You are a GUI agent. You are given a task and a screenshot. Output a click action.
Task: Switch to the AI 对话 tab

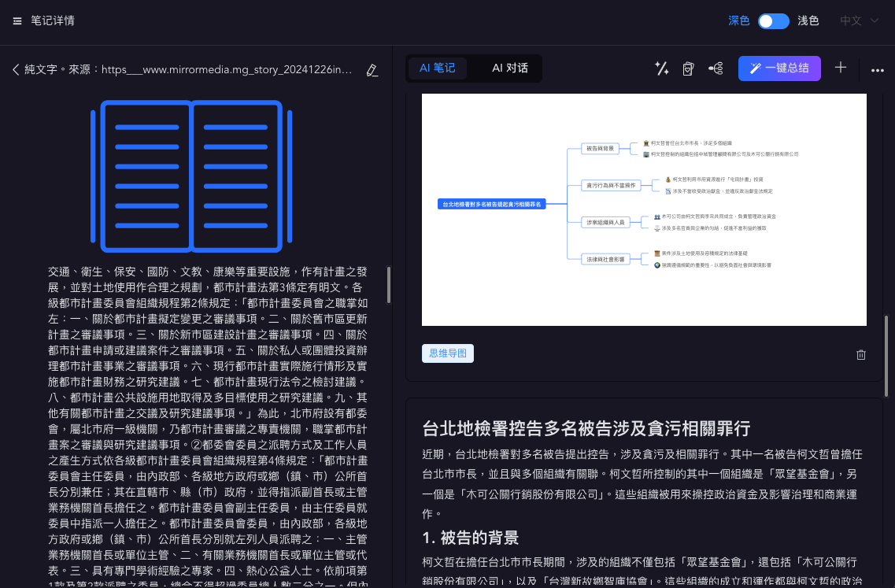[510, 68]
